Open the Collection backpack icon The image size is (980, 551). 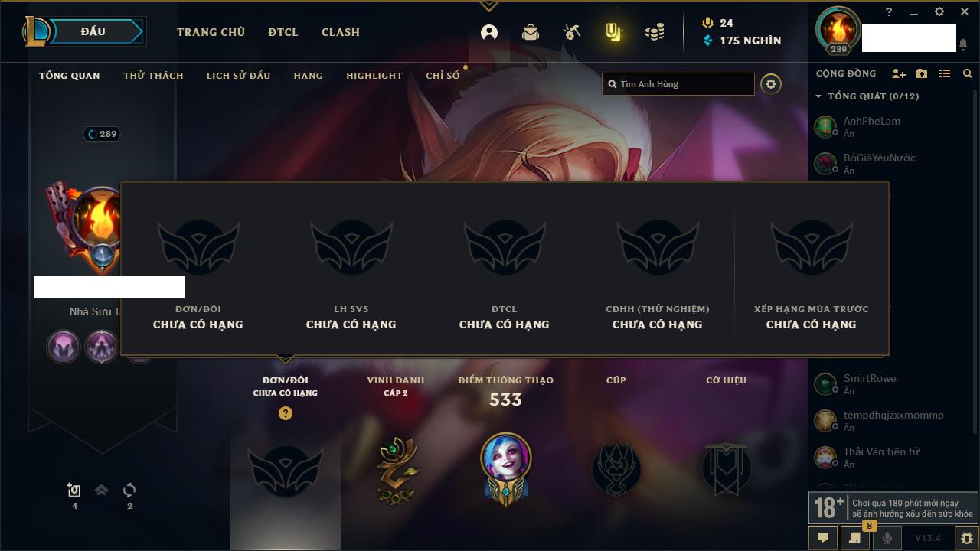pyautogui.click(x=530, y=32)
